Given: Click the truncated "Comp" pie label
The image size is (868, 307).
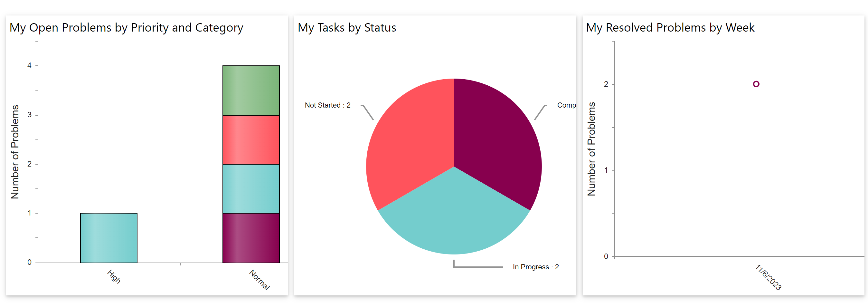Looking at the screenshot, I should coord(566,105).
